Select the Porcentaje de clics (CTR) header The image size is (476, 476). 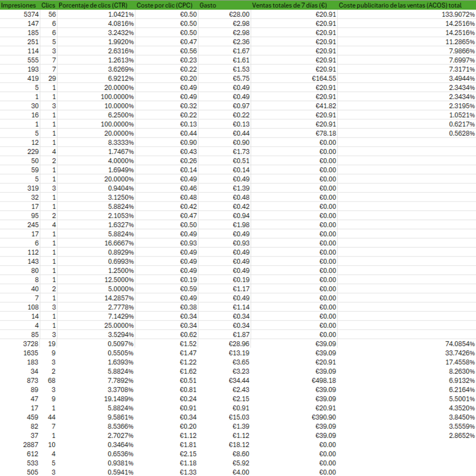coord(93,5)
